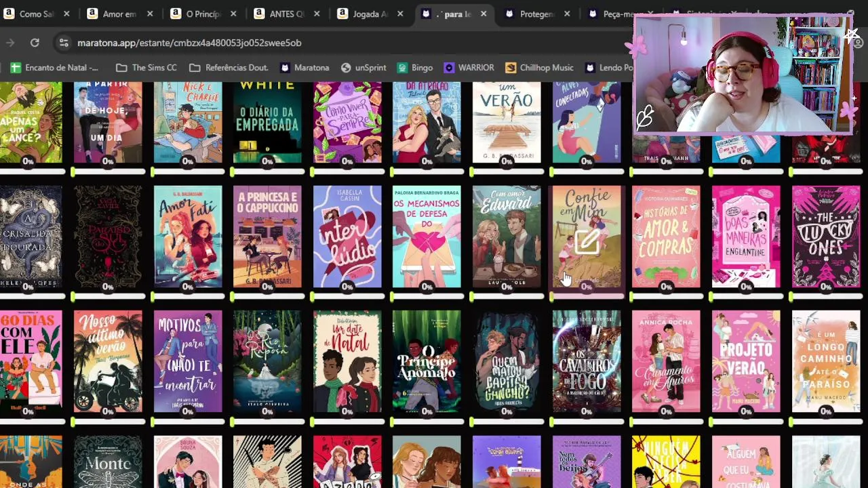Open Bingo bookmark
Image resolution: width=868 pixels, height=488 pixels.
click(x=415, y=68)
